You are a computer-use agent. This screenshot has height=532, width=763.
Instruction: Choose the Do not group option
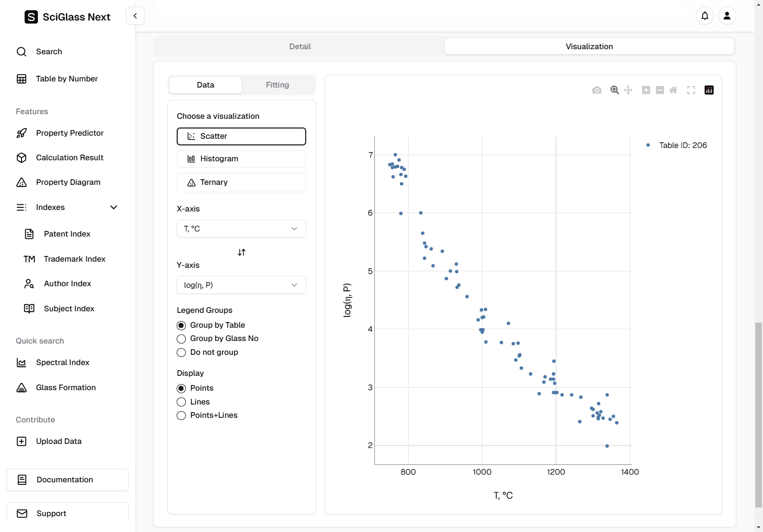click(181, 352)
